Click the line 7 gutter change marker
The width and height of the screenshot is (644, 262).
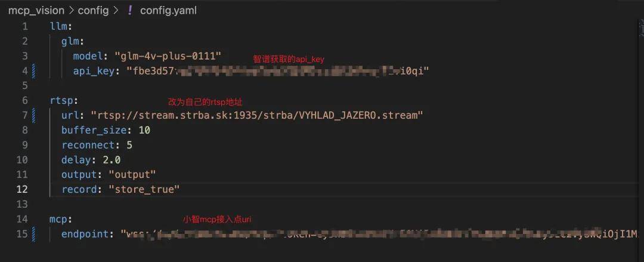[33, 115]
